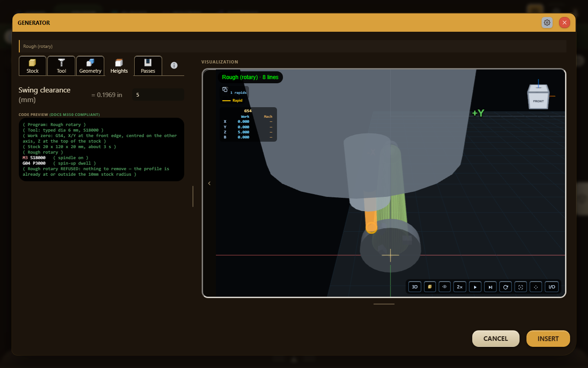Click the Work column header
The height and width of the screenshot is (368, 588).
tap(245, 116)
